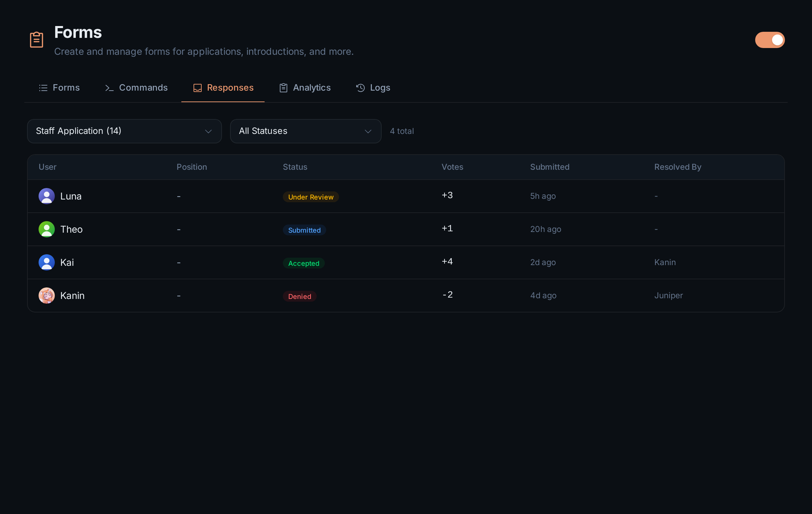Click the Status column header
Screen dimensions: 812x514
[x=295, y=167]
